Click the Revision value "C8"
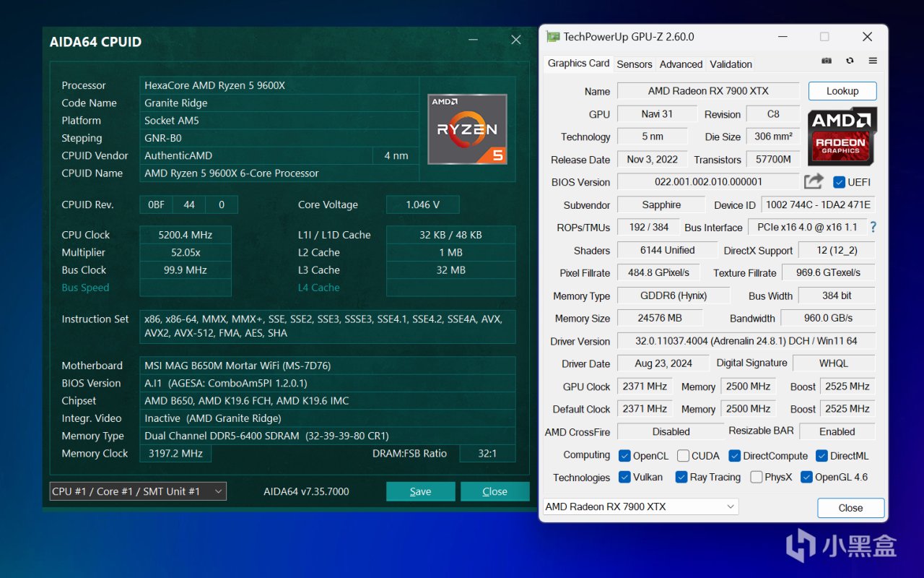Viewport: 924px width, 578px height. pyautogui.click(x=773, y=114)
